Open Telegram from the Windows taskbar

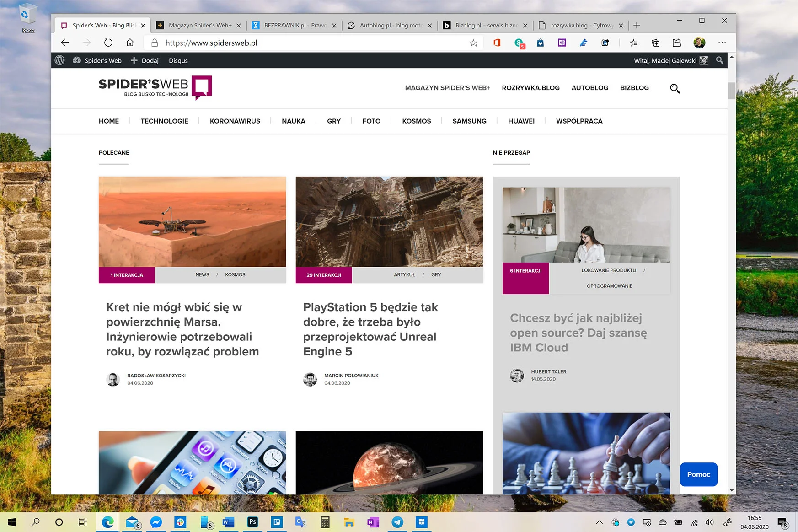(397, 522)
